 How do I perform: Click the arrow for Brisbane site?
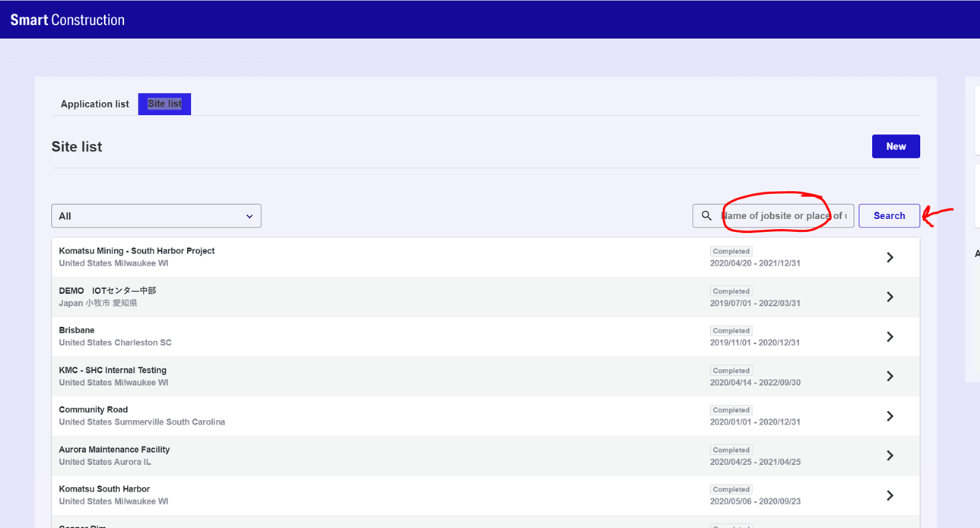pos(890,336)
